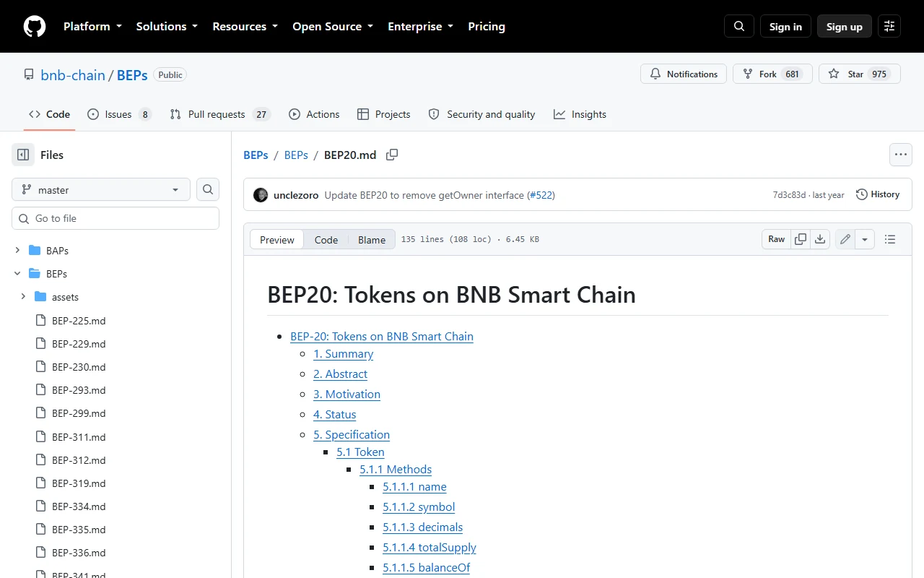Open the Security and quality tab
Viewport: 924px width, 578px height.
tap(482, 114)
